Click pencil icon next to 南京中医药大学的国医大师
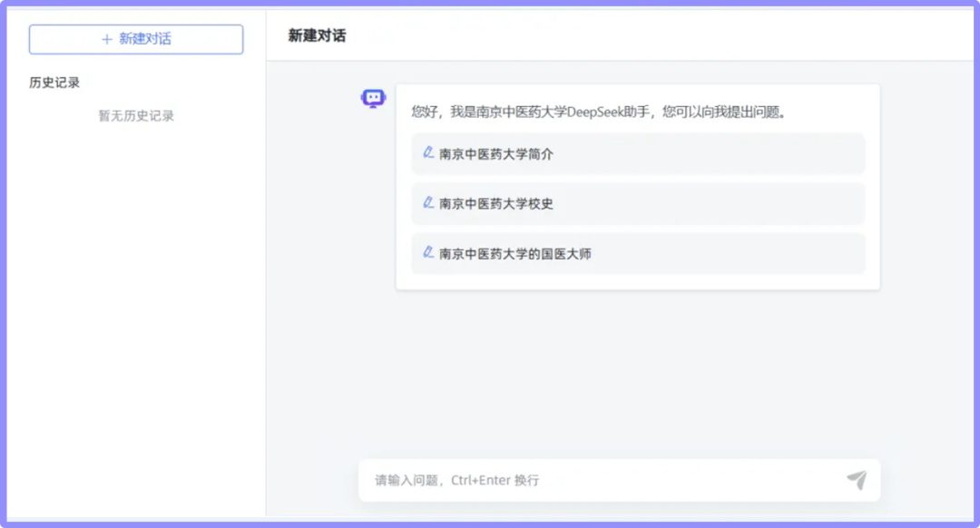980x528 pixels. pos(428,253)
